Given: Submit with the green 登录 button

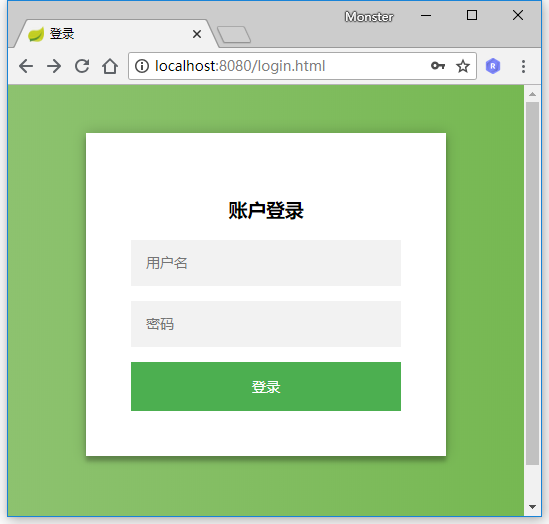Looking at the screenshot, I should tap(266, 386).
